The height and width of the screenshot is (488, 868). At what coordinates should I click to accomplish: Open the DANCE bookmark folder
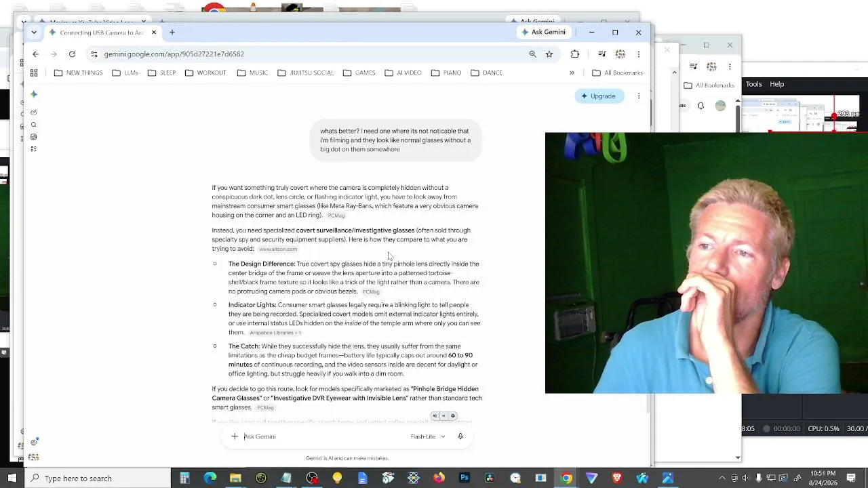tap(486, 73)
